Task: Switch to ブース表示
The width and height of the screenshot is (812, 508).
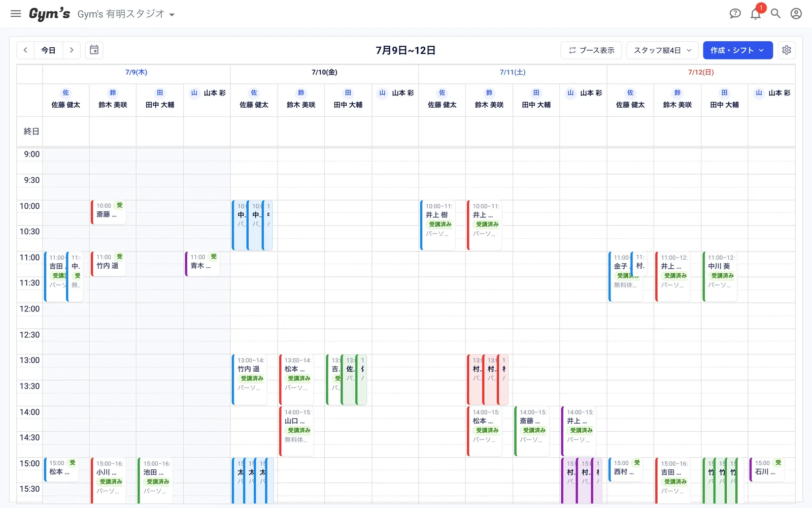Action: click(x=591, y=50)
